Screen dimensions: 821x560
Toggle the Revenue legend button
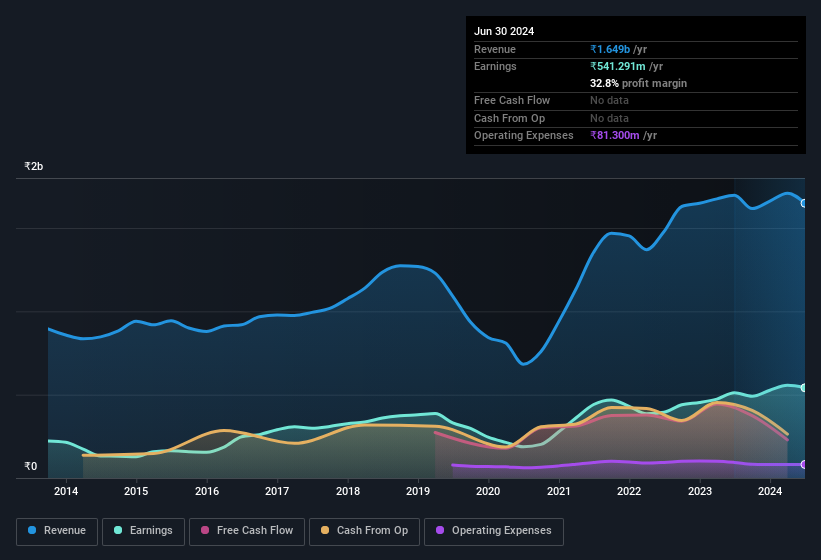57,532
